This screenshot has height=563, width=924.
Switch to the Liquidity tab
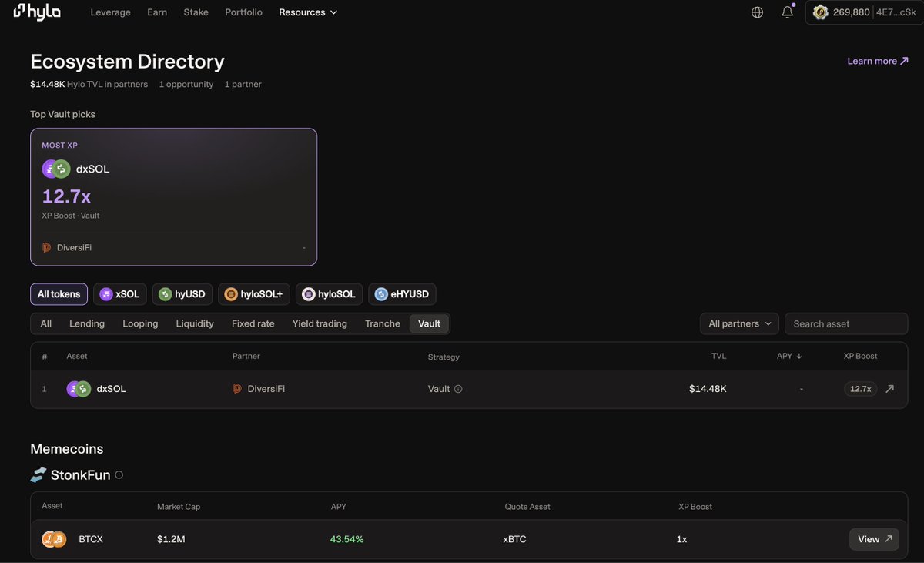tap(195, 323)
